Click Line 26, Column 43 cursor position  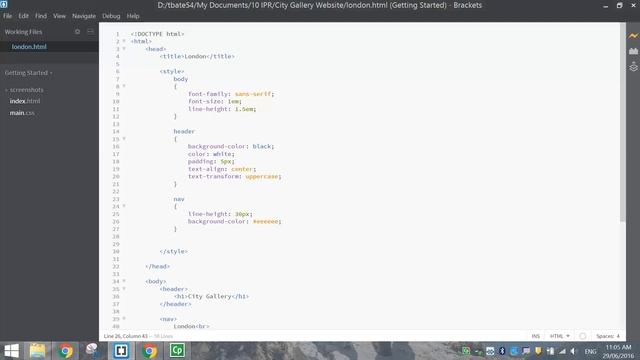[126, 336]
